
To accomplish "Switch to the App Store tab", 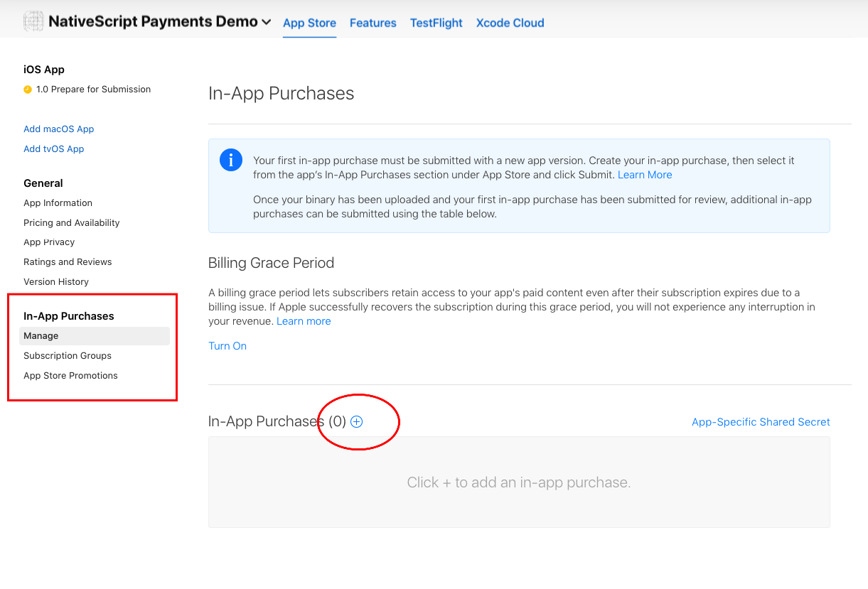I will click(x=309, y=23).
